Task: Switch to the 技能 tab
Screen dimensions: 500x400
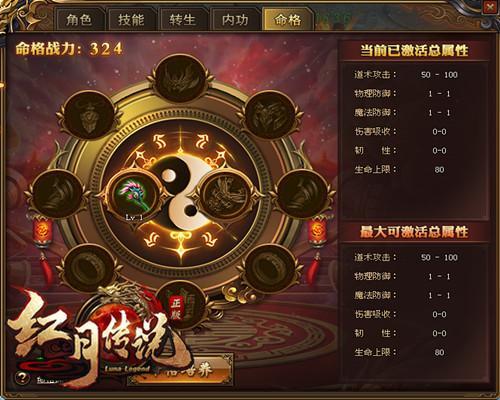Action: click(131, 20)
